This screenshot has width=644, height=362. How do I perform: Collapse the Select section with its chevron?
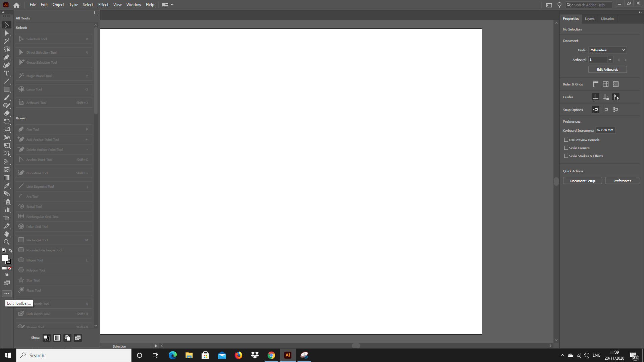point(96,25)
